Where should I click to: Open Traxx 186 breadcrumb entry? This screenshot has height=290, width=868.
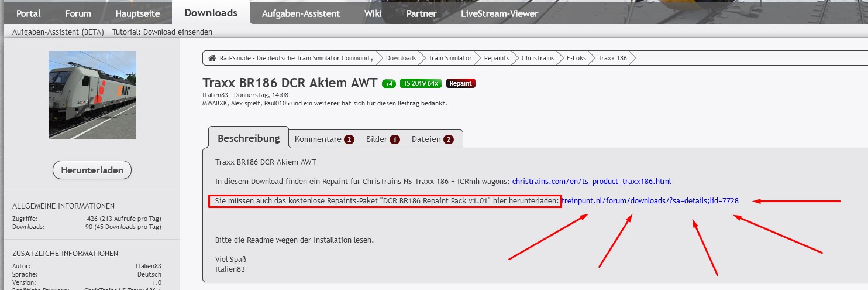[612, 58]
